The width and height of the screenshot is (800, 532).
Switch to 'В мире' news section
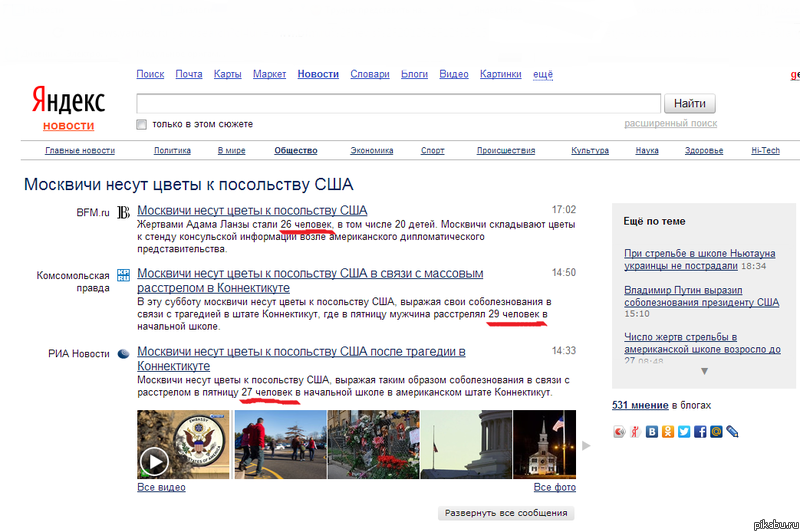[232, 150]
